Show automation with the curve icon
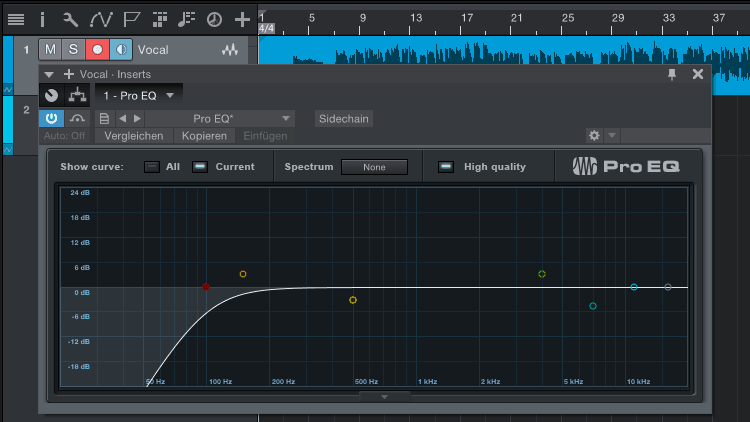The width and height of the screenshot is (750, 422). coord(101,20)
